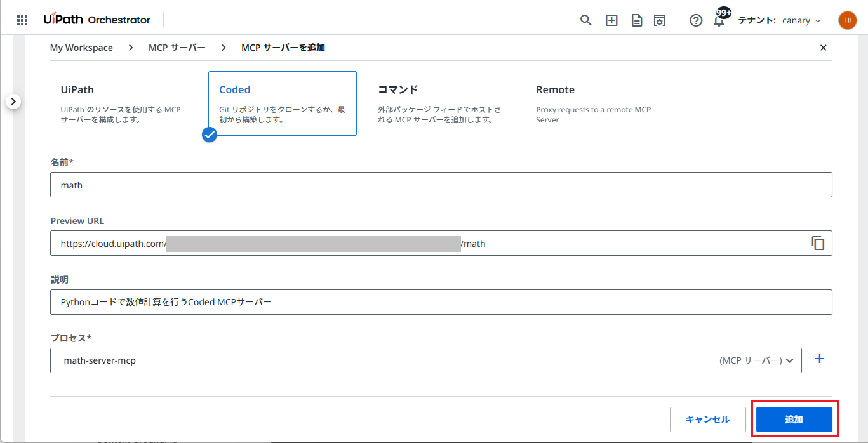Open the help question mark icon
868x443 pixels.
(x=696, y=20)
